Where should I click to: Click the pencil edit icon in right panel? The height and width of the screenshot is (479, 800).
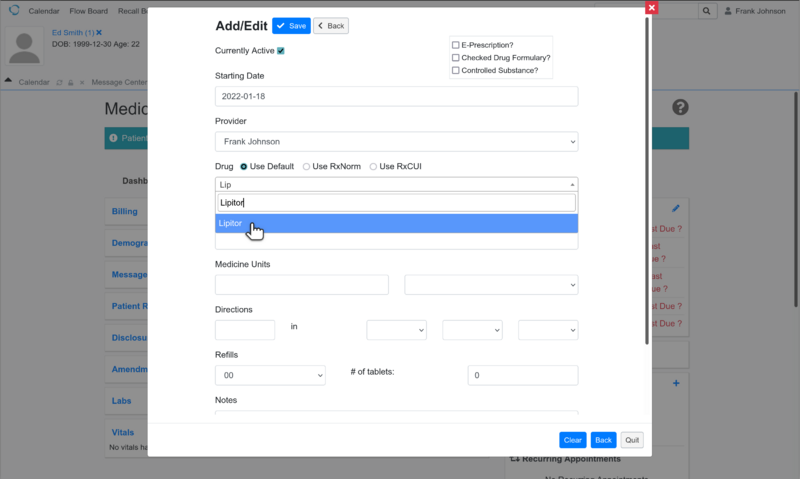[x=676, y=208]
